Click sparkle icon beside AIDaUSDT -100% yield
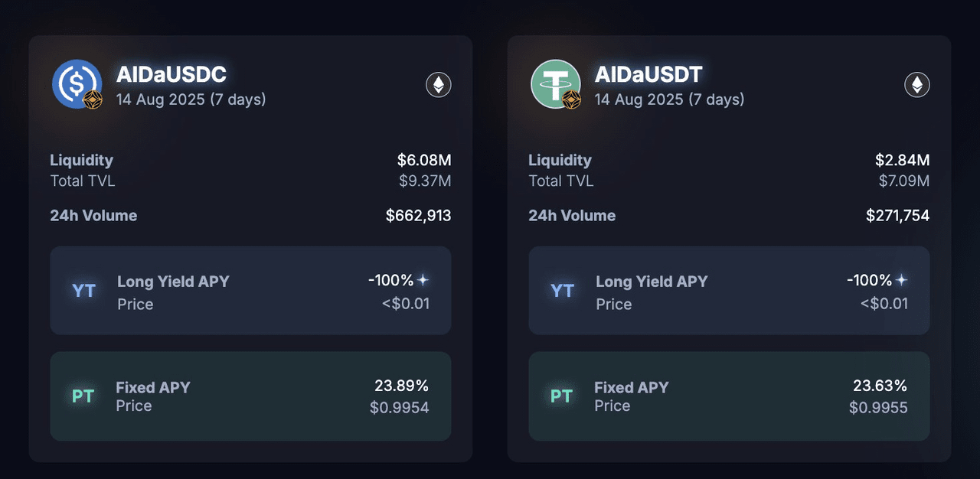980x479 pixels. pyautogui.click(x=901, y=280)
